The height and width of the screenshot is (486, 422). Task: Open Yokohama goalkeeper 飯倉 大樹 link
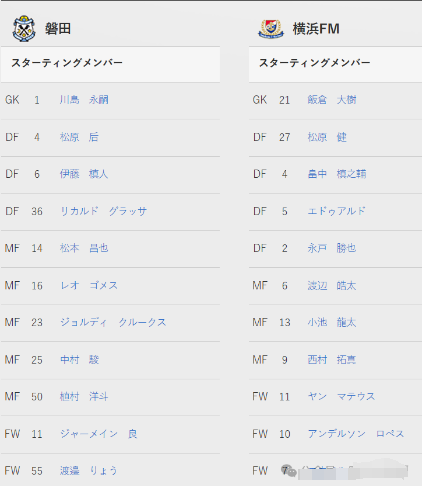[x=332, y=100]
